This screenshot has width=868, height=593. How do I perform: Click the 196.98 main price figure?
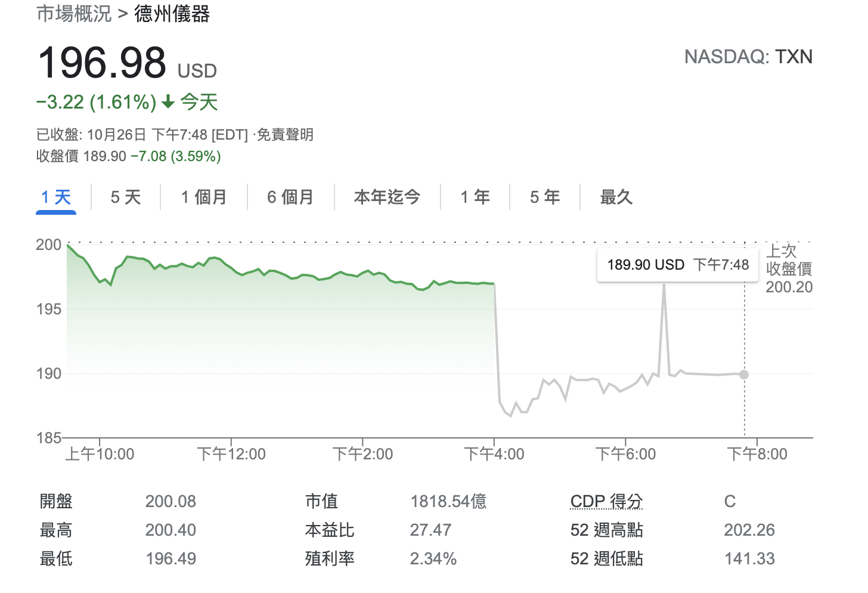(102, 63)
